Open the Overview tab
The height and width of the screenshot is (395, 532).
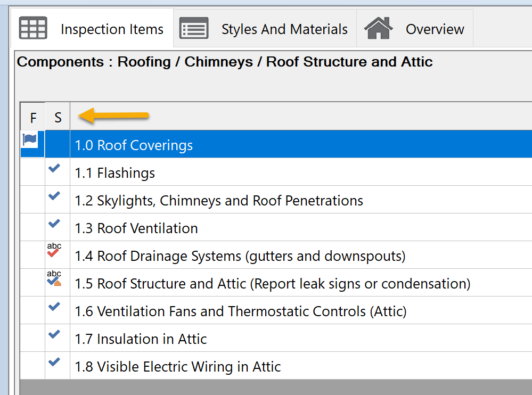(x=435, y=29)
